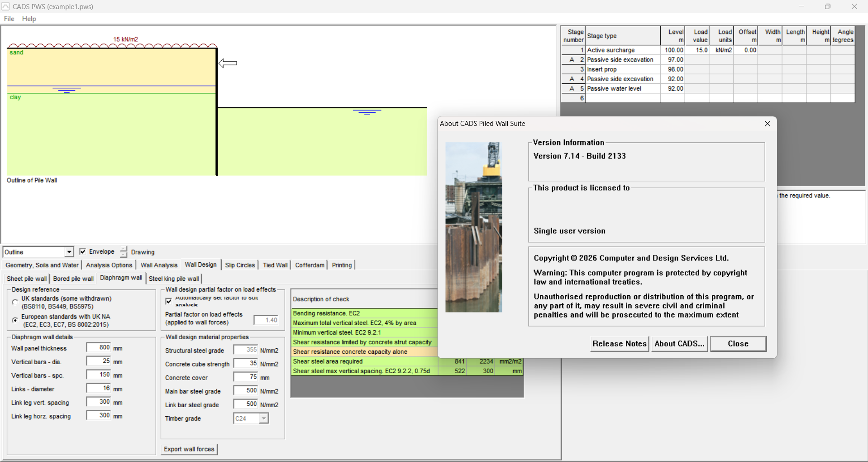Select the Steel king pile wall sub-tab
868x462 pixels.
pos(174,279)
